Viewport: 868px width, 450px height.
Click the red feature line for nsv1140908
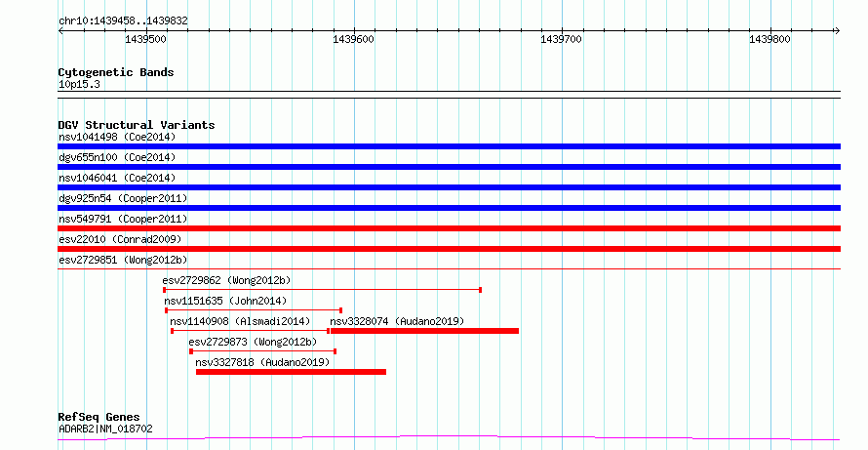click(x=251, y=331)
